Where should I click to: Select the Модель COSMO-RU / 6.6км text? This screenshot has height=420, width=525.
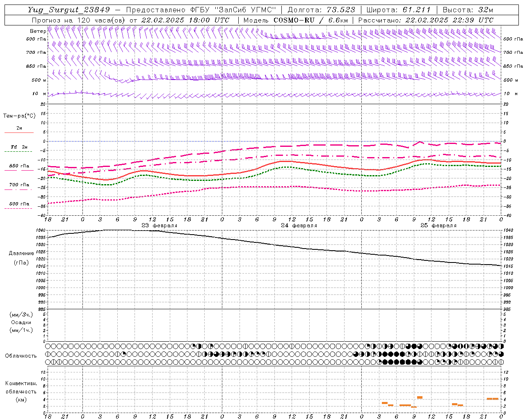click(x=296, y=20)
